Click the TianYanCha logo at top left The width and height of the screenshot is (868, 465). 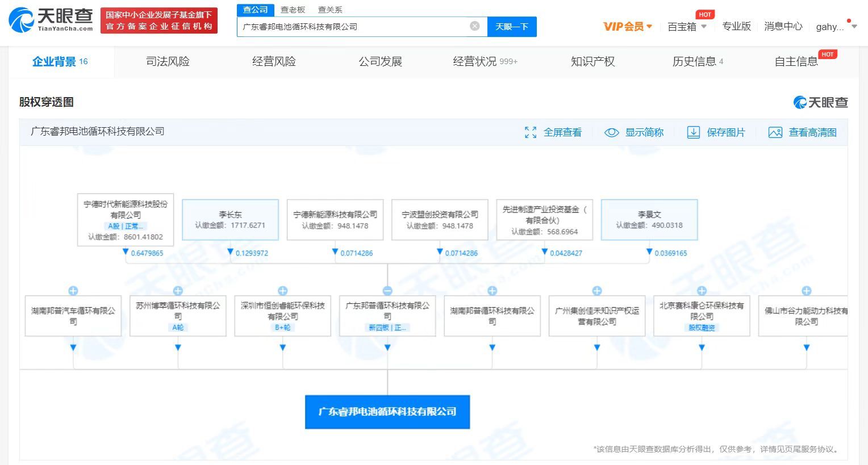point(51,20)
